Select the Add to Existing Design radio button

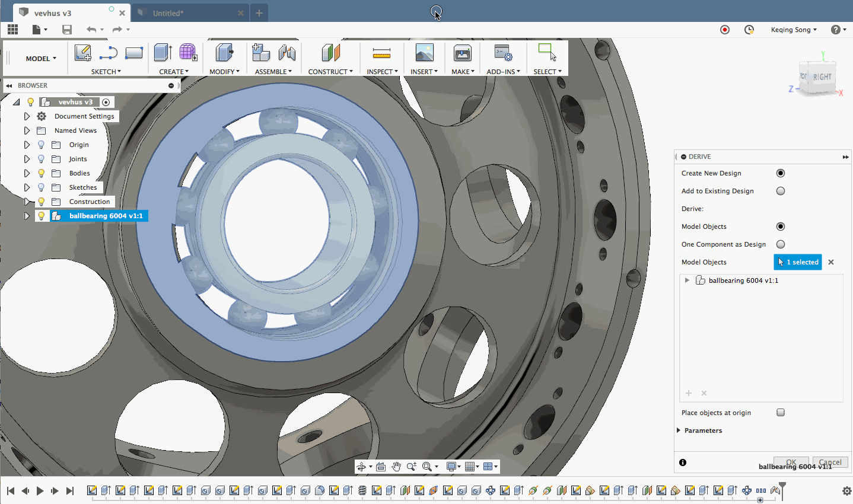click(781, 191)
